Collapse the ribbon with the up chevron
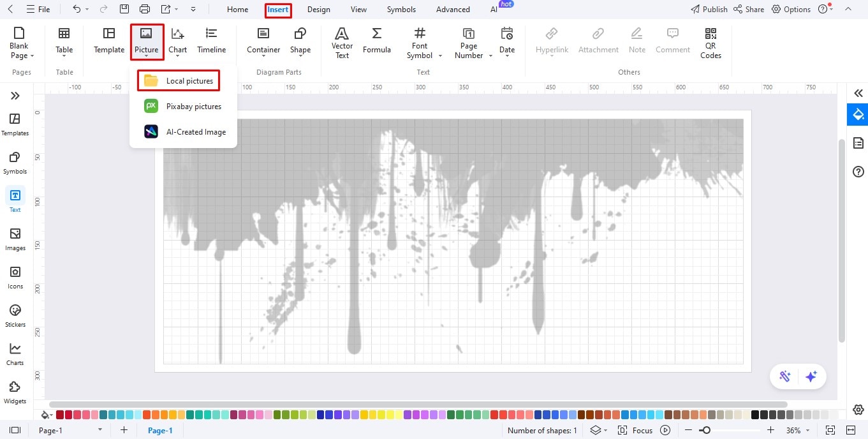 [x=848, y=9]
